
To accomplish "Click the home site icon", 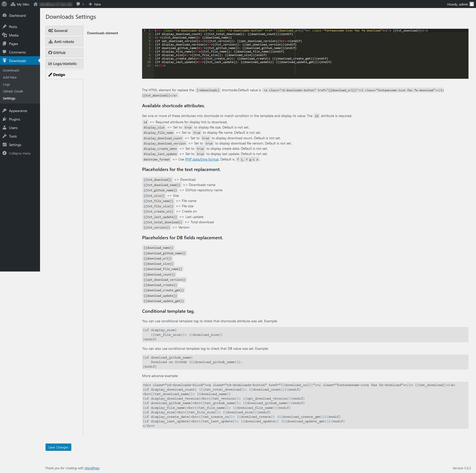I will (36, 4).
